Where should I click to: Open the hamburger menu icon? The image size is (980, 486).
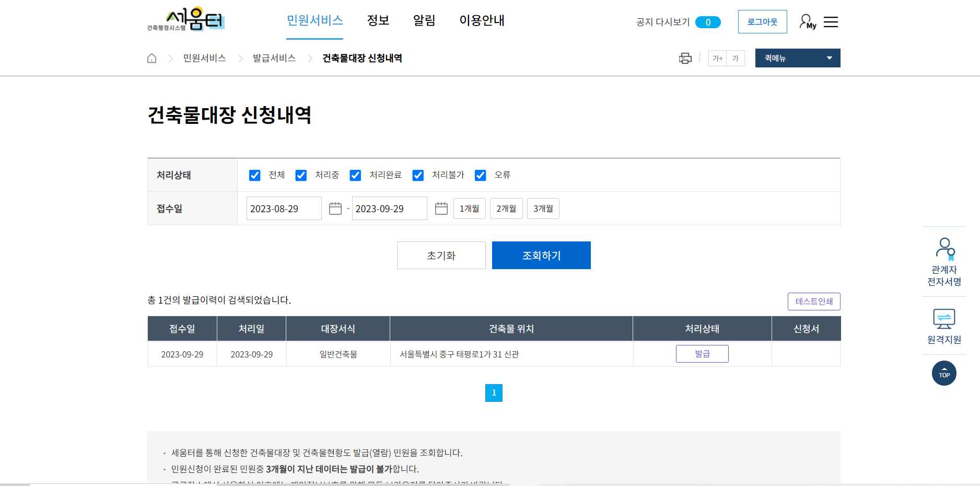(831, 21)
